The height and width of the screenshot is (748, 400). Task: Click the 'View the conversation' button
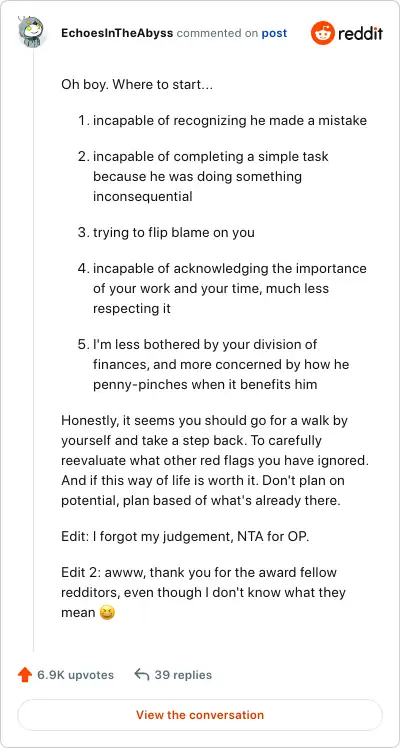pos(200,715)
